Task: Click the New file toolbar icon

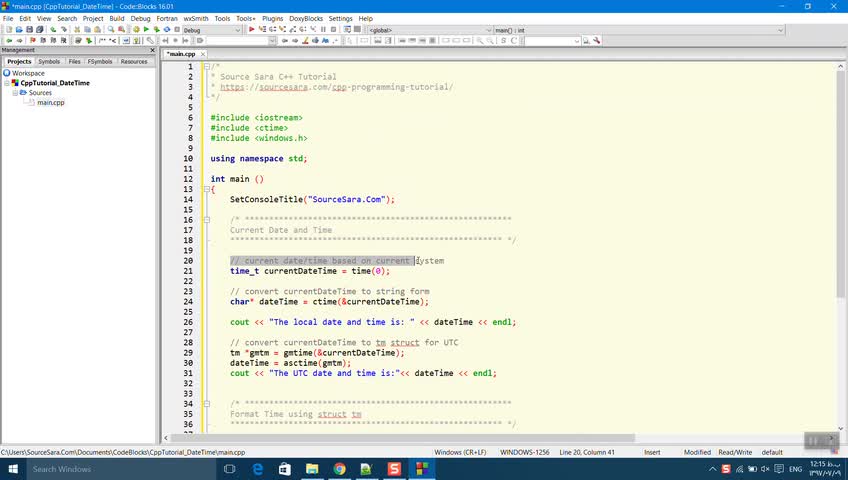Action: click(7, 30)
